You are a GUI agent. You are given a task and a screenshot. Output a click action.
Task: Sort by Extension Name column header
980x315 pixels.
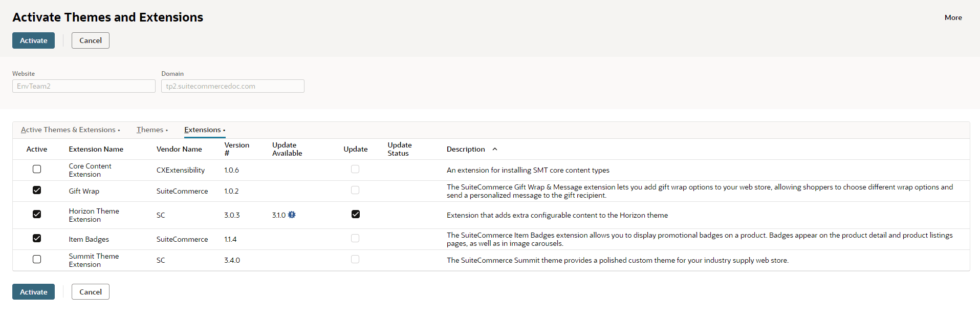pos(96,149)
